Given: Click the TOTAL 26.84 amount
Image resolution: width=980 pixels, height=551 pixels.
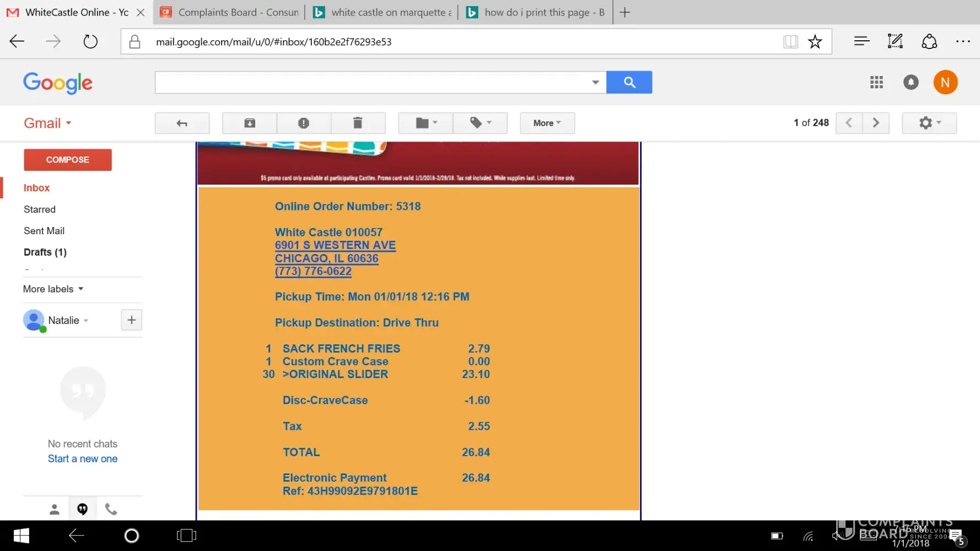Looking at the screenshot, I should pyautogui.click(x=476, y=452).
